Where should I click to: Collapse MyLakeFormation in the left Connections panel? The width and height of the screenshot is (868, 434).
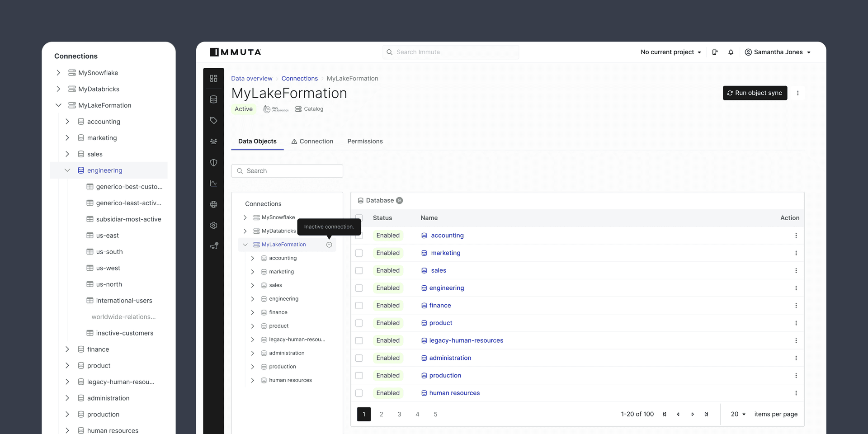pos(58,105)
